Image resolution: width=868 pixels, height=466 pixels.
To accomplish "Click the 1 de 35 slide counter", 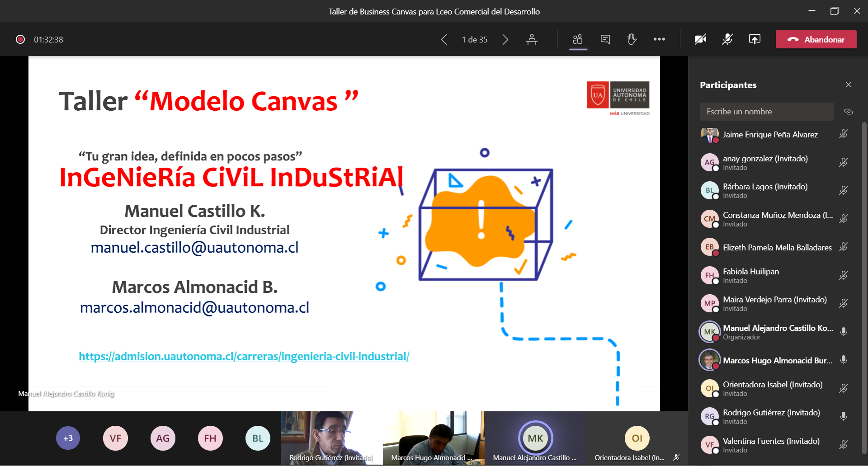I will point(475,40).
